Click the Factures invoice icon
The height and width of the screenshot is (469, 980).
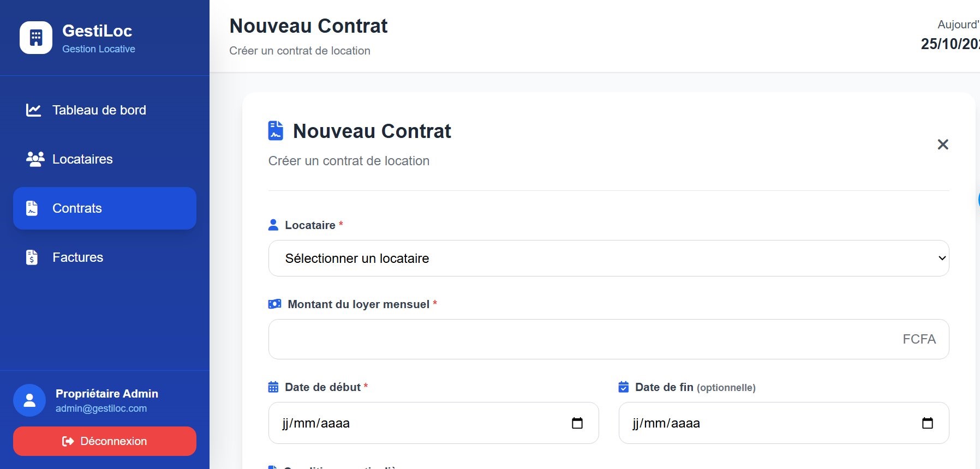pos(32,257)
